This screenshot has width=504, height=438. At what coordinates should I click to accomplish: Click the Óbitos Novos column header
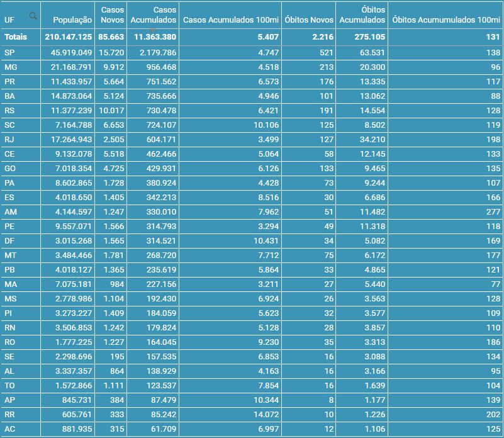pos(309,20)
